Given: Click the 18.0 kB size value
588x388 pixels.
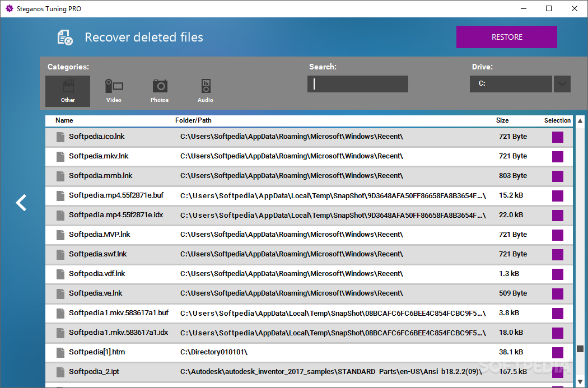Looking at the screenshot, I should [511, 332].
